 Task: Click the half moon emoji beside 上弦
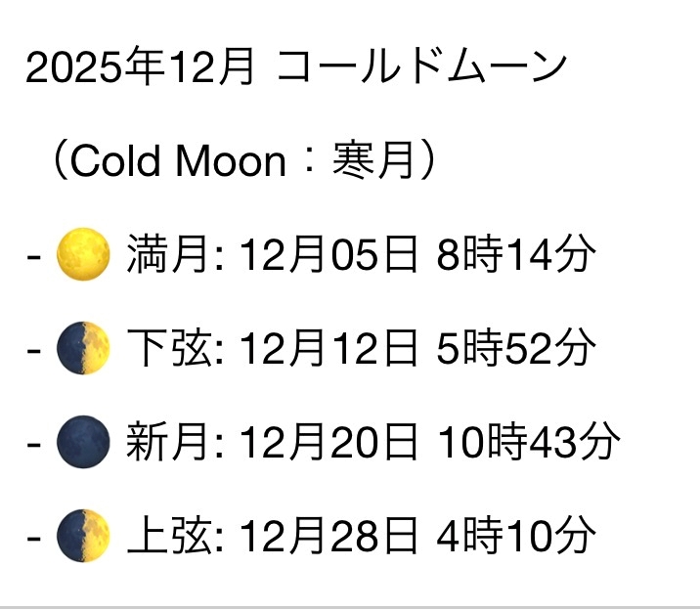click(x=83, y=535)
